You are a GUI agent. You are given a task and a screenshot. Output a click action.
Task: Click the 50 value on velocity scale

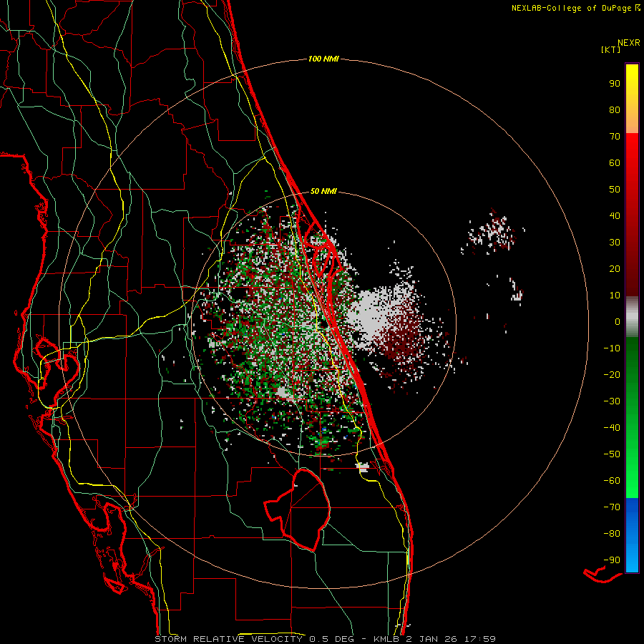point(615,190)
